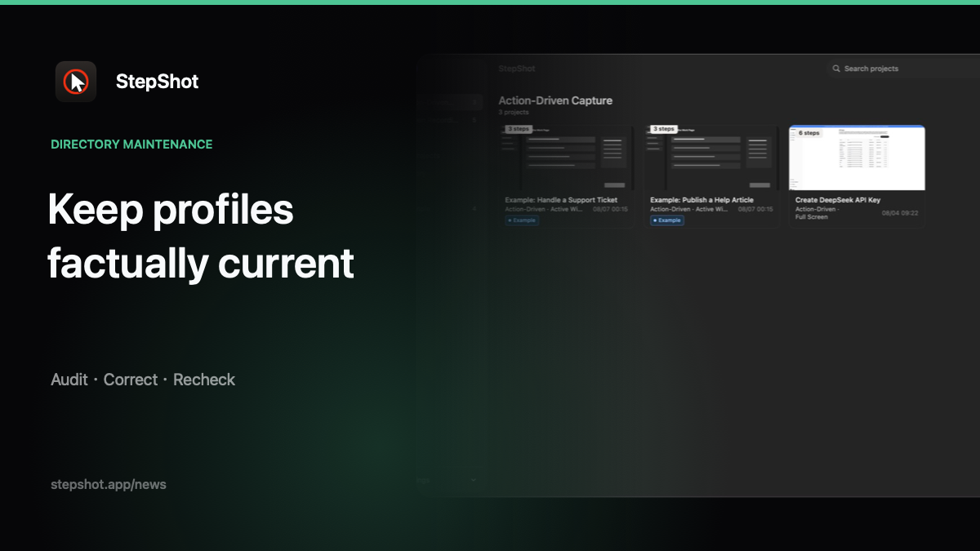Click Example tag under Handle a Support Ticket
The width and height of the screenshot is (980, 551).
521,220
